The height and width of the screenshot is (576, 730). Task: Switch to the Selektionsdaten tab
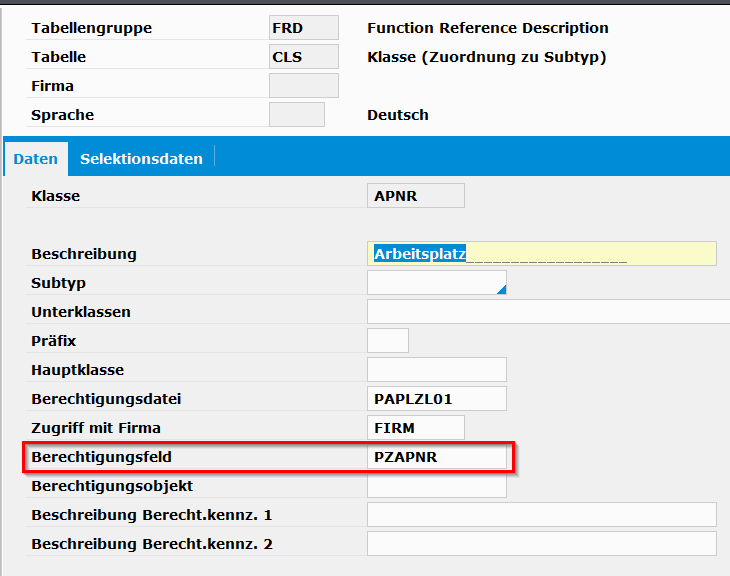click(142, 159)
